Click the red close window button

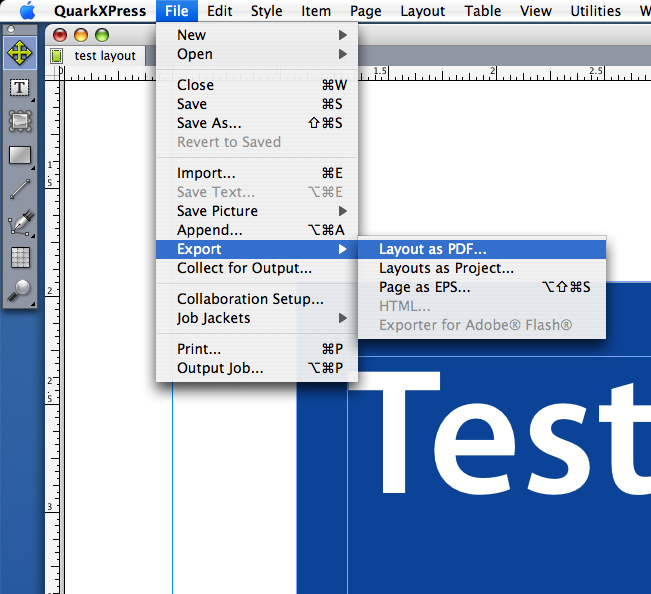[x=60, y=35]
